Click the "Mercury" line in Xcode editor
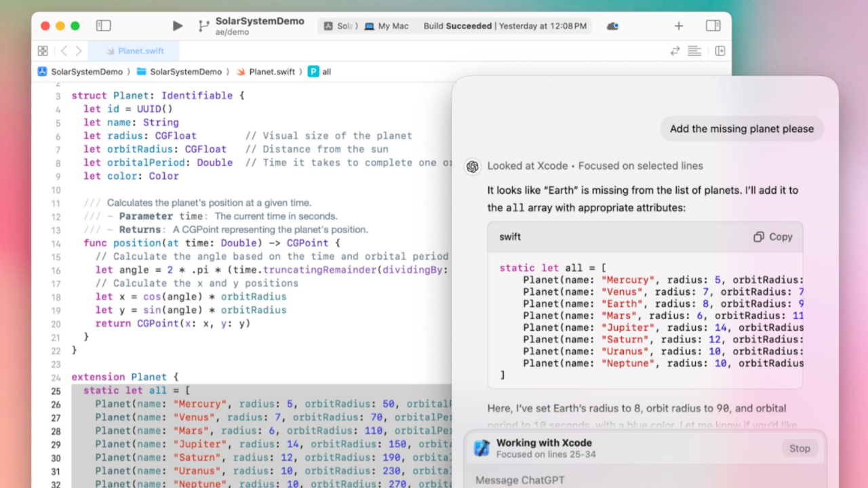The width and height of the screenshot is (868, 488). coord(273,404)
